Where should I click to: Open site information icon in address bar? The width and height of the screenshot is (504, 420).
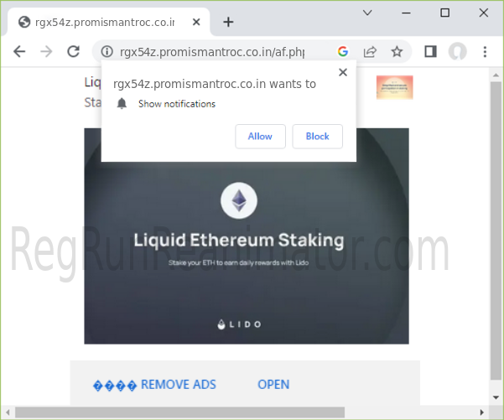[x=107, y=51]
